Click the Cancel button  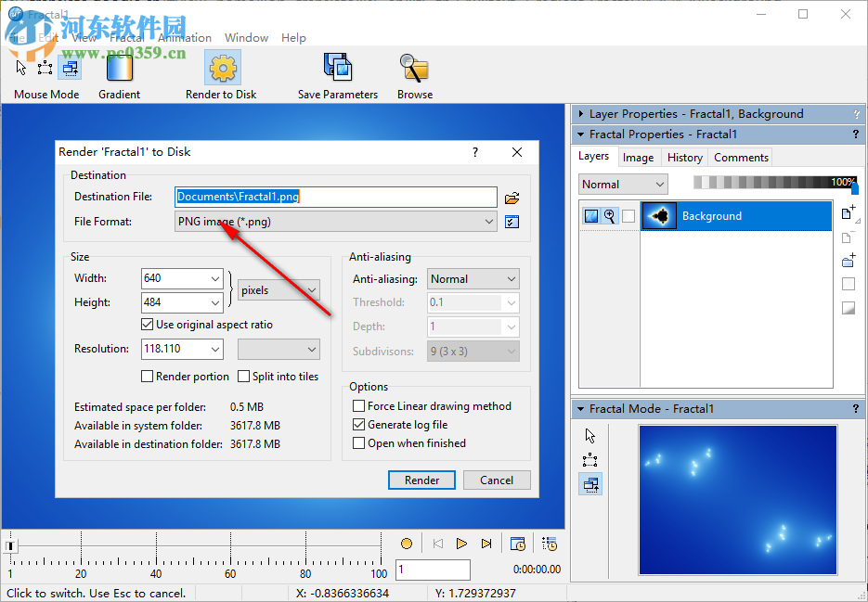coord(497,480)
